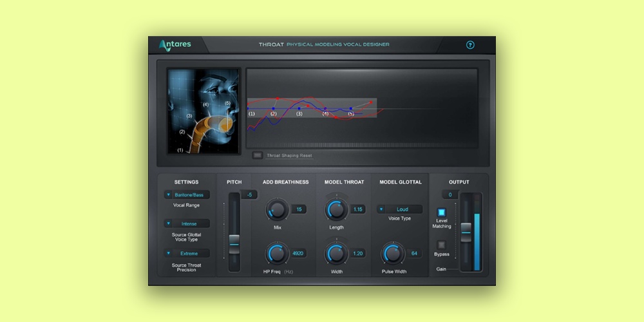644x322 pixels.
Task: Click the Mix value field showing 15
Action: (298, 209)
